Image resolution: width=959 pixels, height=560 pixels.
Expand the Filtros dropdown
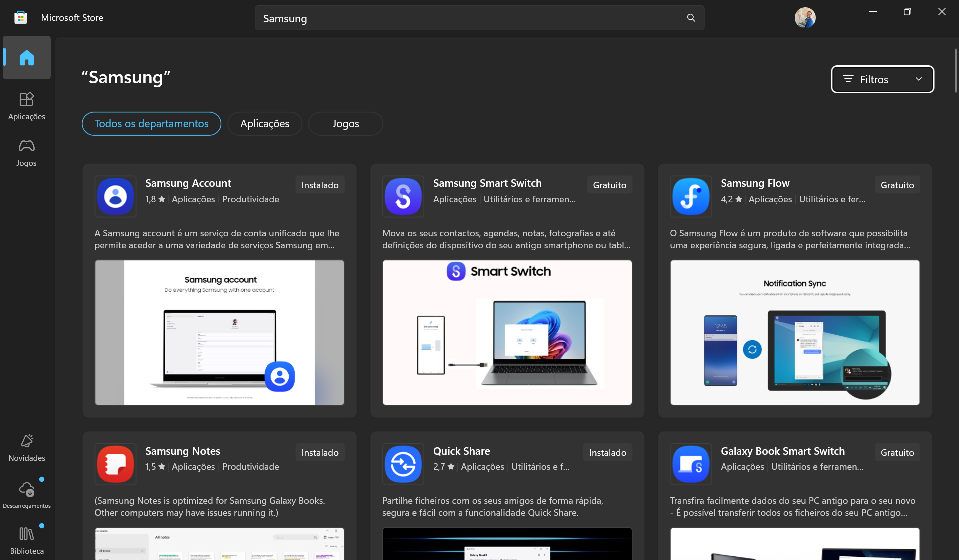(882, 79)
